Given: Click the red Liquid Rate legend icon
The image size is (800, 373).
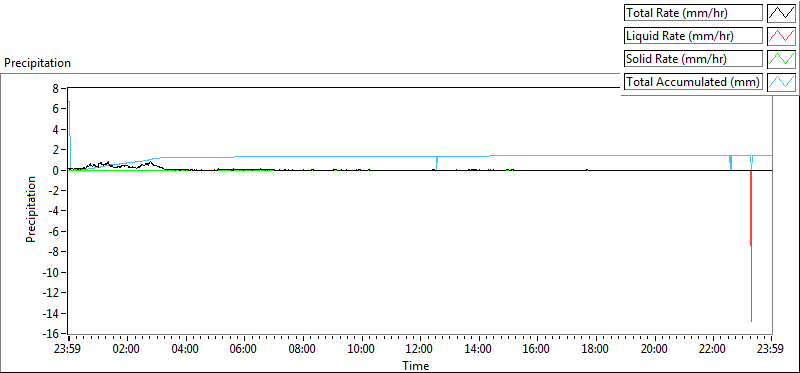Looking at the screenshot, I should [x=781, y=36].
